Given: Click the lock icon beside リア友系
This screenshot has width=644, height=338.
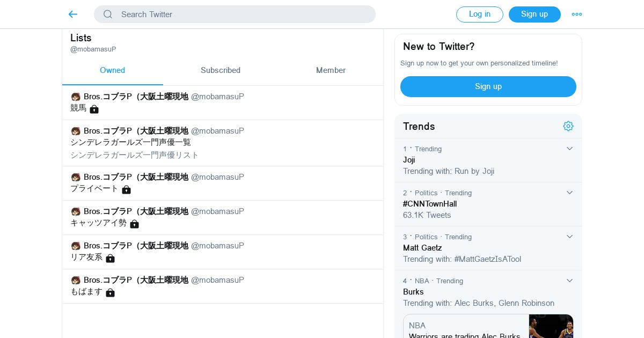Looking at the screenshot, I should point(110,258).
